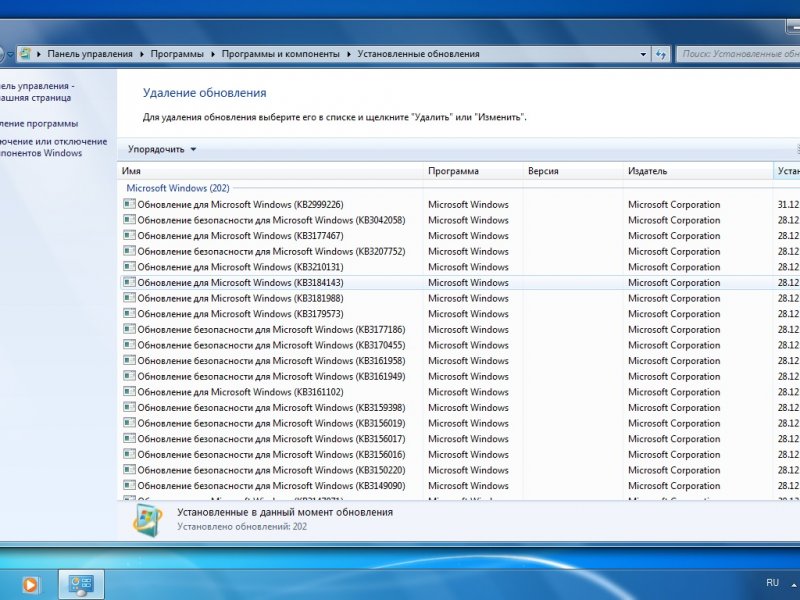Sort by the Программа column header

[x=473, y=171]
